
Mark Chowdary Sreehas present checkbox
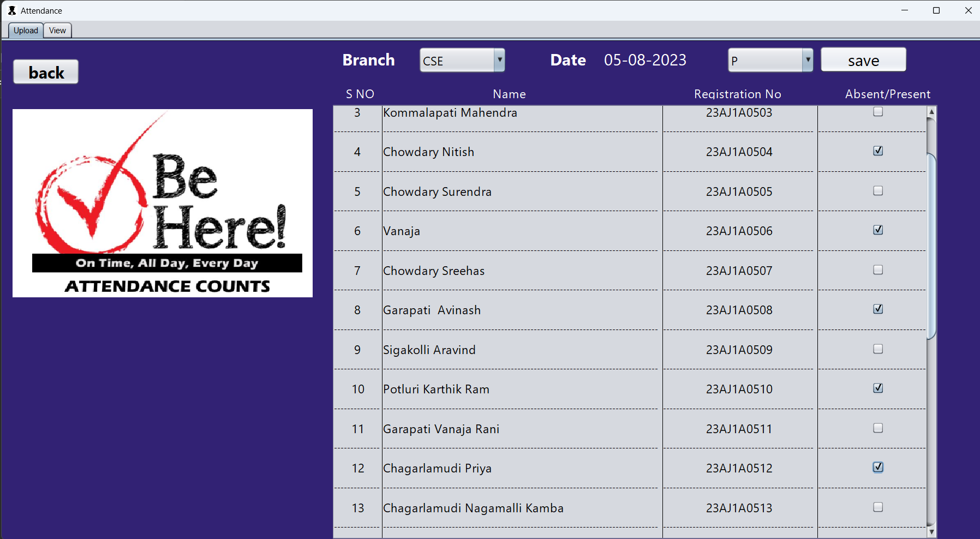pyautogui.click(x=878, y=270)
